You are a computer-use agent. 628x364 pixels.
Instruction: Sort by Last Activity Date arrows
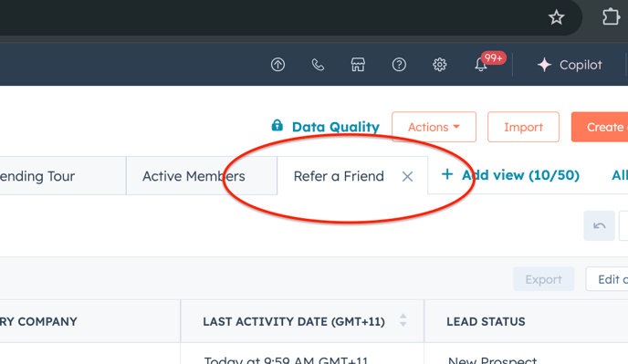tap(403, 320)
